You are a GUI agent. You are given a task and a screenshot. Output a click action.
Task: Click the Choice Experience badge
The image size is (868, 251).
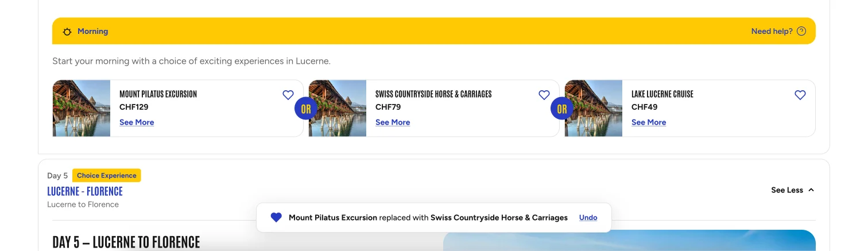point(107,176)
